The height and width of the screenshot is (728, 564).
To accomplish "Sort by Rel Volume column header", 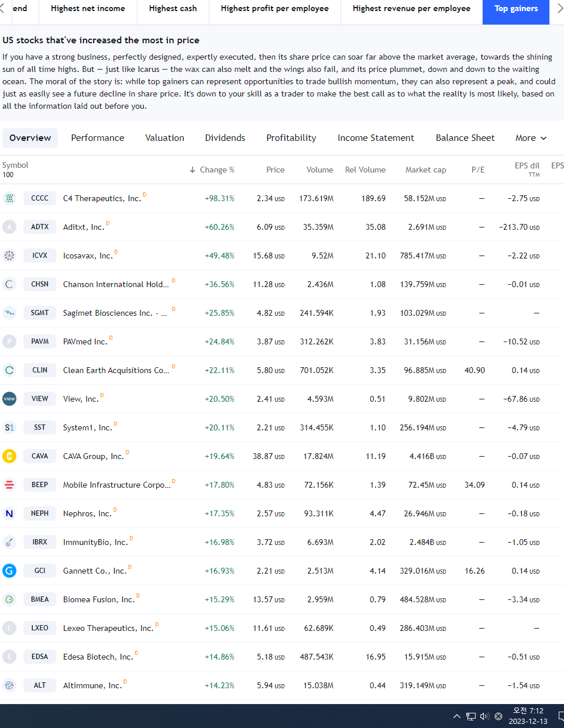I will (365, 170).
